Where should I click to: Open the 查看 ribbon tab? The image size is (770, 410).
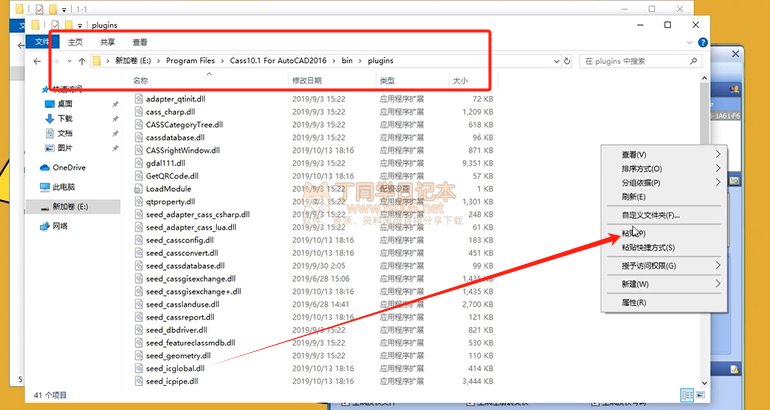(140, 42)
